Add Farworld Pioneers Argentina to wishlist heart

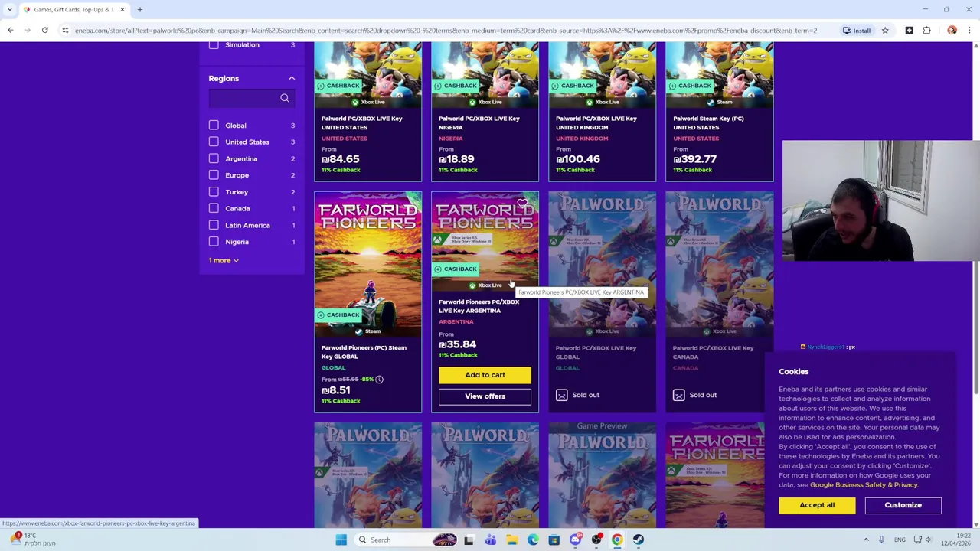click(x=522, y=204)
